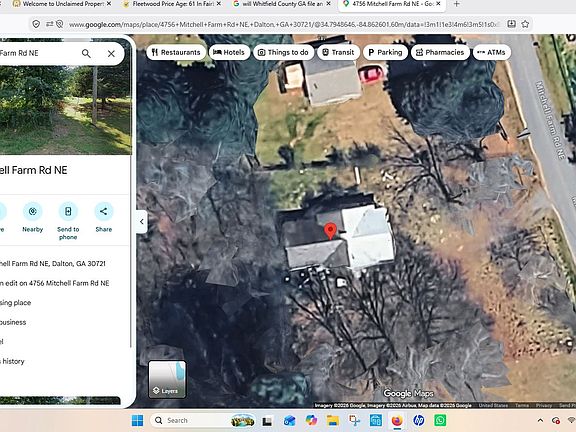Click the Send to phone icon
The width and height of the screenshot is (576, 432).
[68, 211]
